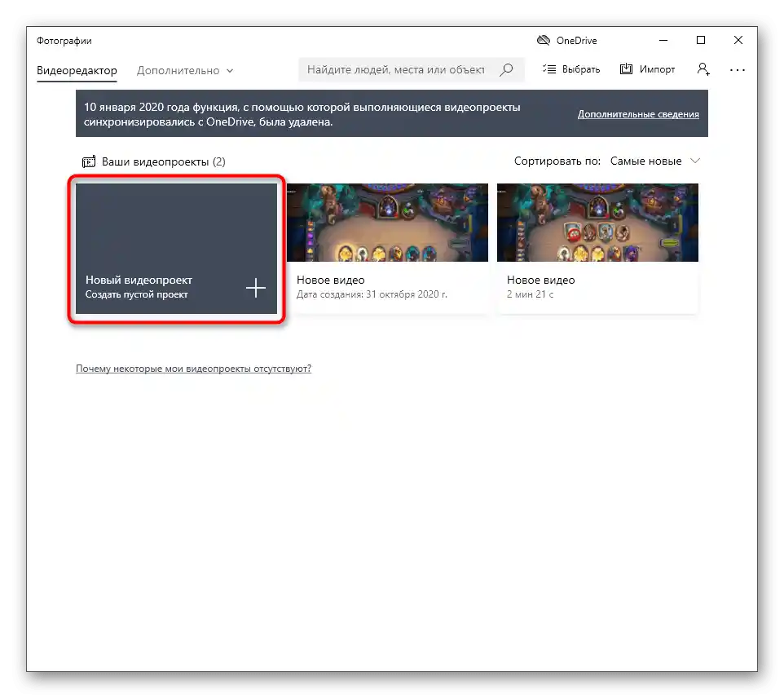Minimize the Фотографии window
Screen dimensions: 784x698
pos(663,41)
